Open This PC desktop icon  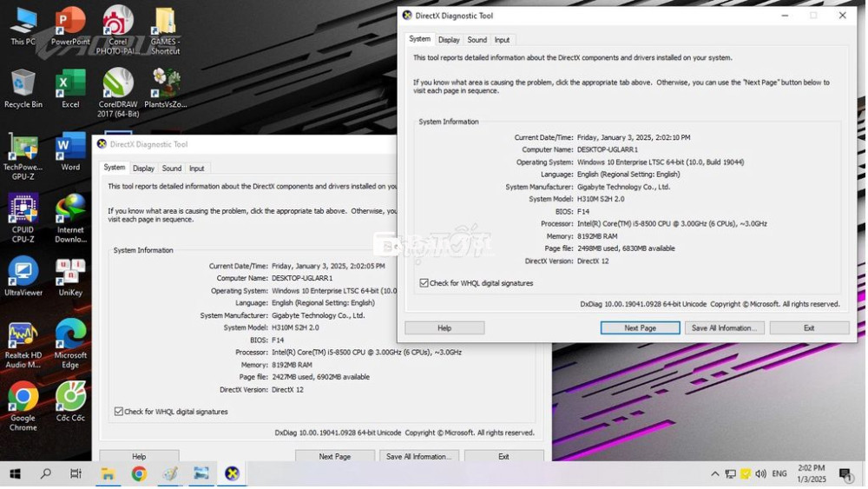[23, 27]
